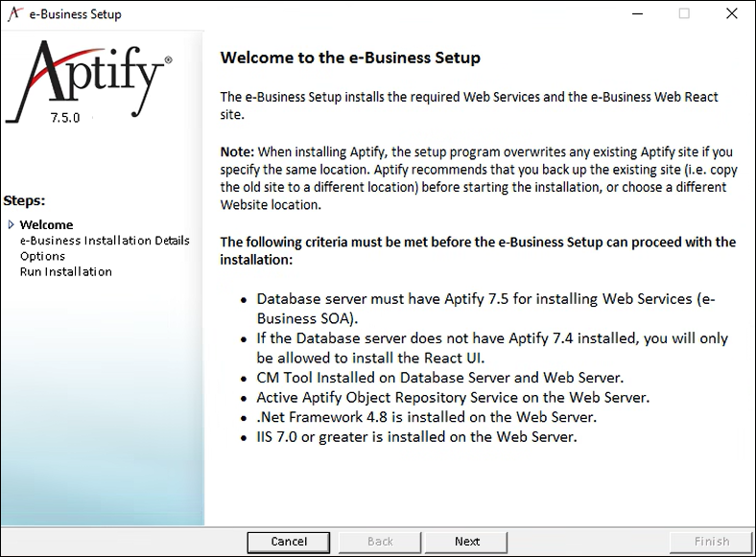Click the Aptify logo image

[88, 81]
